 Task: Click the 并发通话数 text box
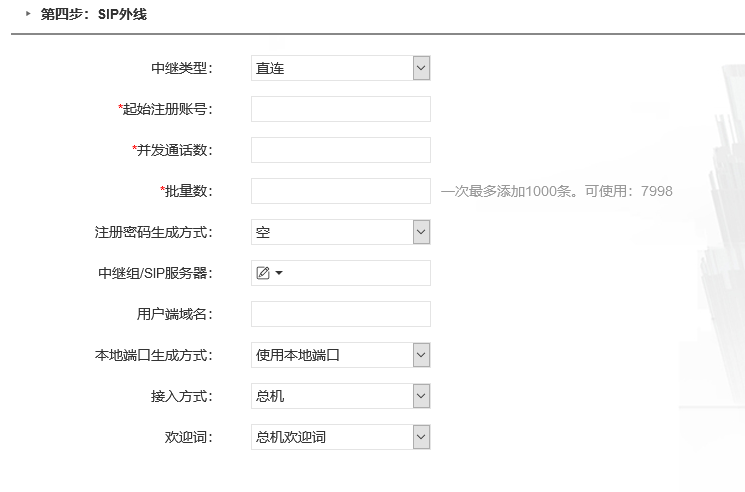click(341, 150)
